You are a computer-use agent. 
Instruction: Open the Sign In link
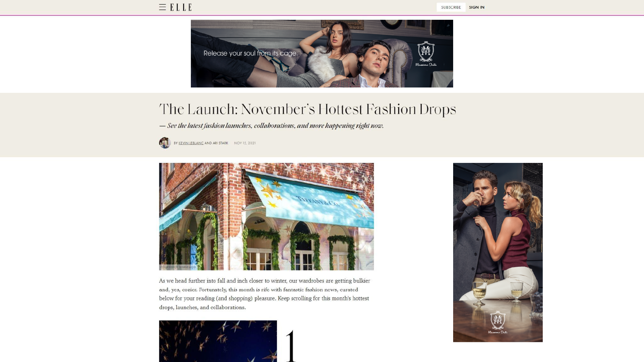476,7
